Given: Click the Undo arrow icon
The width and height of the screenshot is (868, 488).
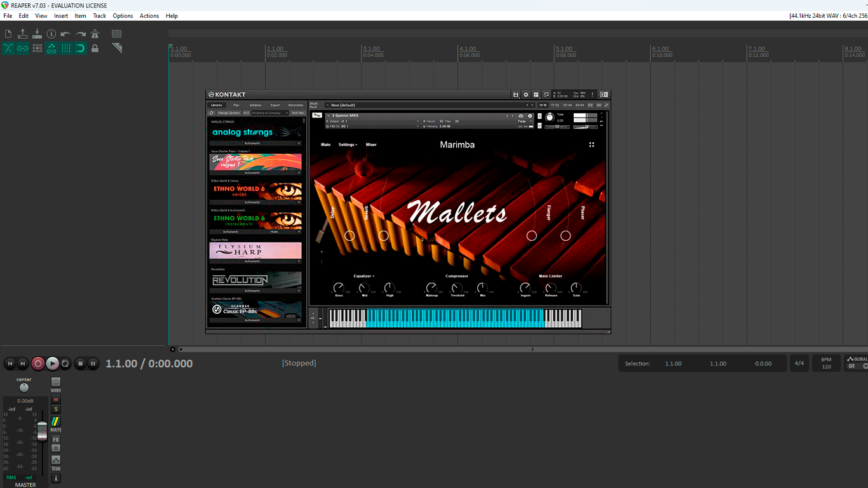Looking at the screenshot, I should (x=65, y=34).
